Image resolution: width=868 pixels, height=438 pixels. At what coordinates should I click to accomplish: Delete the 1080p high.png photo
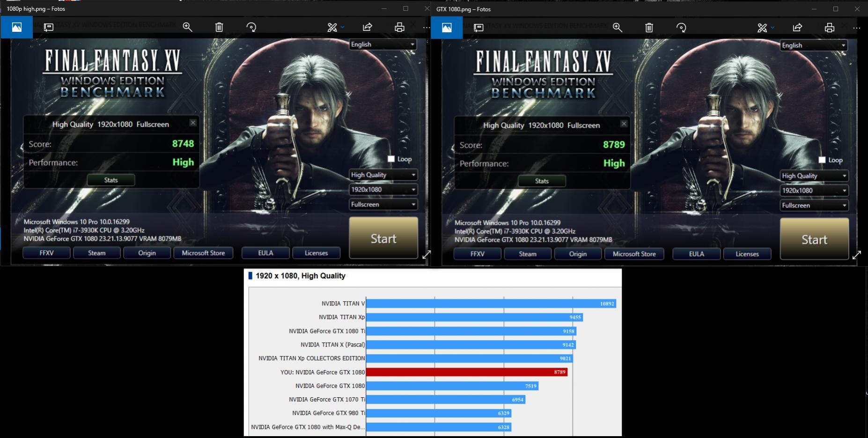coord(219,27)
